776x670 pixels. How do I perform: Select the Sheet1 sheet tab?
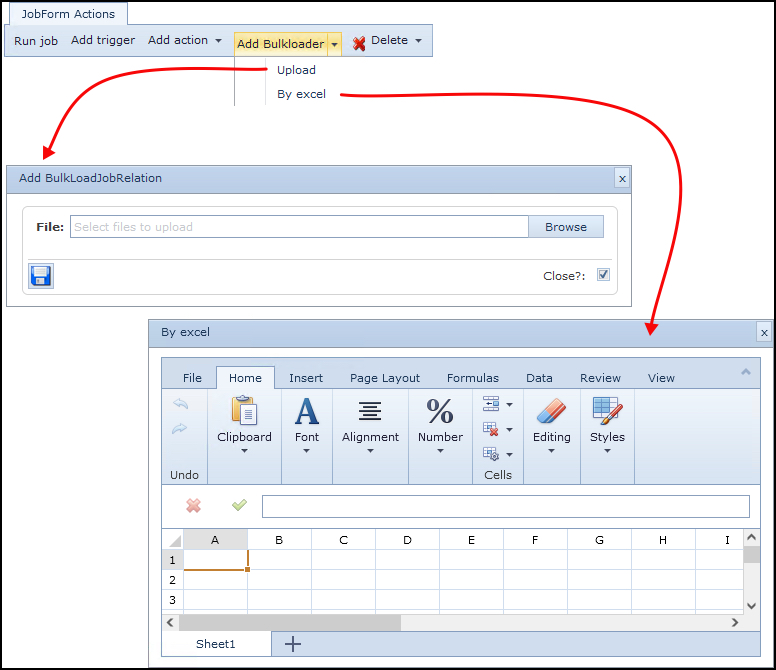click(216, 644)
